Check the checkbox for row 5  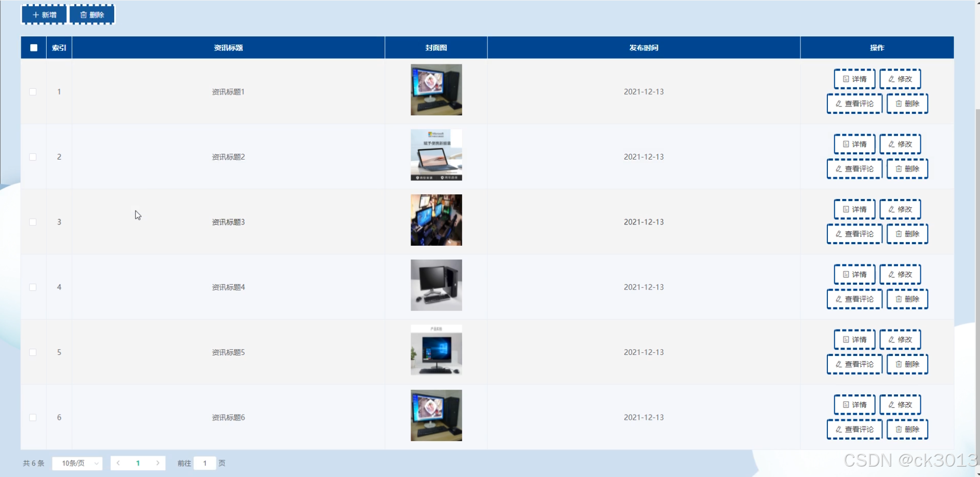click(x=33, y=352)
